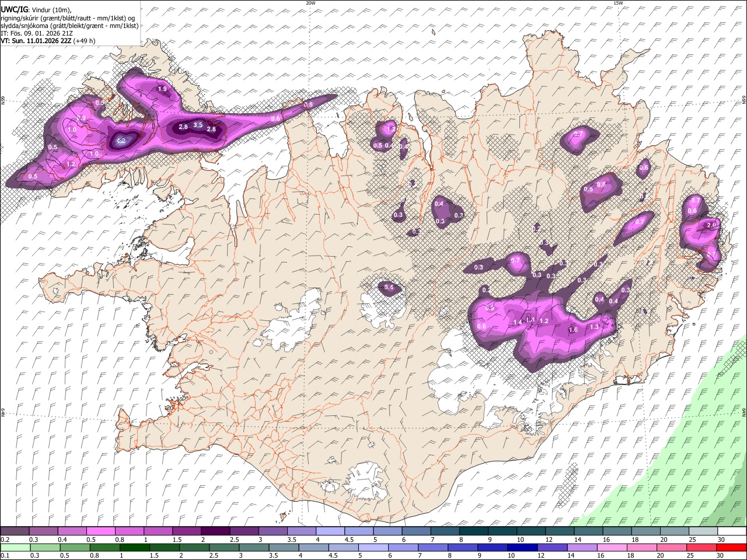747x560 pixels.
Task: Click the 16–18 light pink swatch, lower scale
Action: tap(612, 547)
